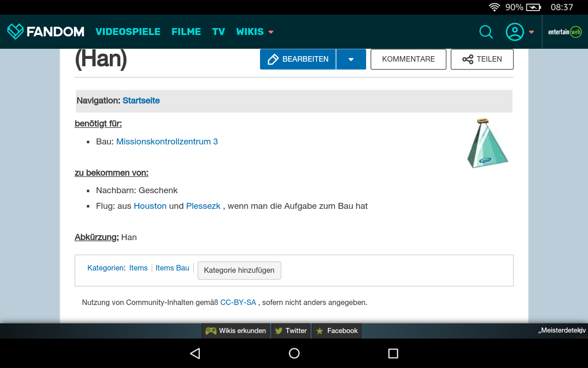
Task: Click the entertain web logo
Action: (565, 32)
